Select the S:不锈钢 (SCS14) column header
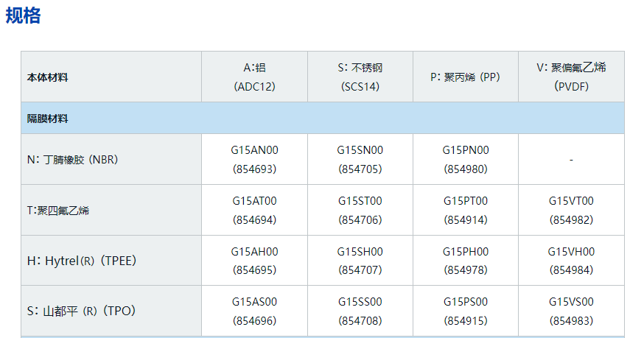This screenshot has height=338, width=644. (x=360, y=77)
